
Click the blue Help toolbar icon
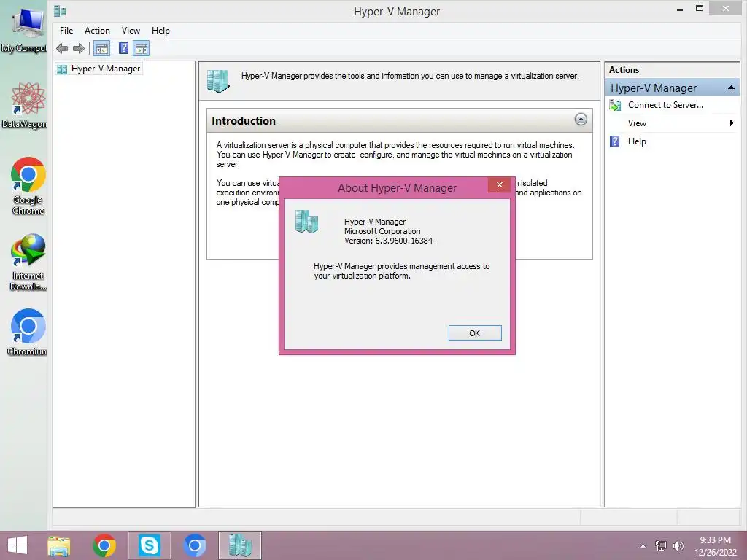coord(123,49)
